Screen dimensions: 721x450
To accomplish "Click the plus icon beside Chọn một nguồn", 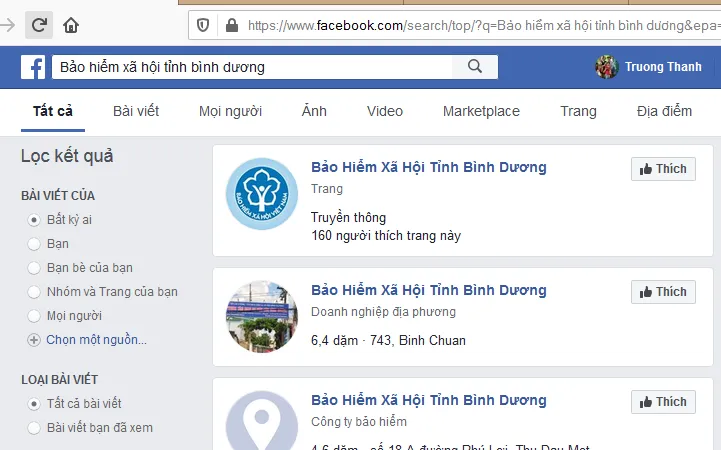I will pyautogui.click(x=34, y=340).
